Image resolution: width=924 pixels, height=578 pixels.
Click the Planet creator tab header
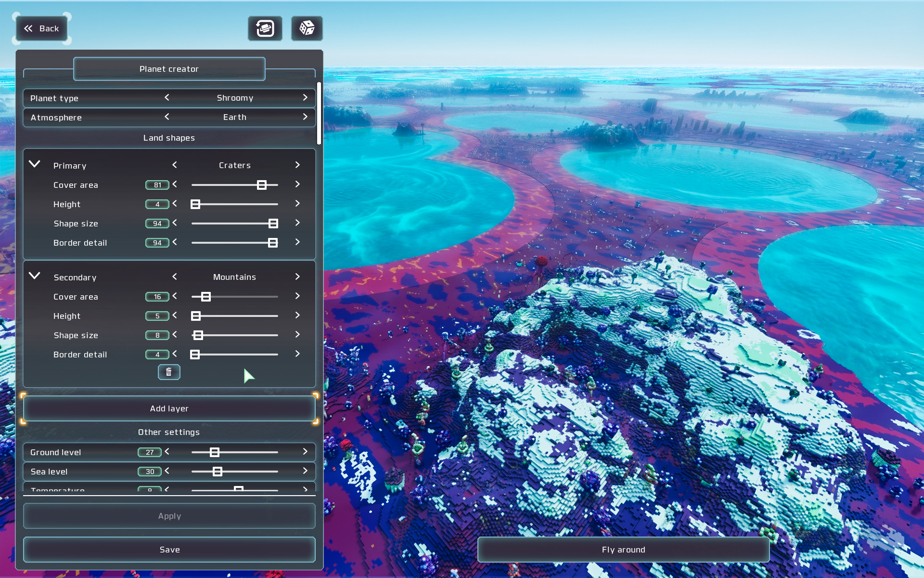click(169, 69)
